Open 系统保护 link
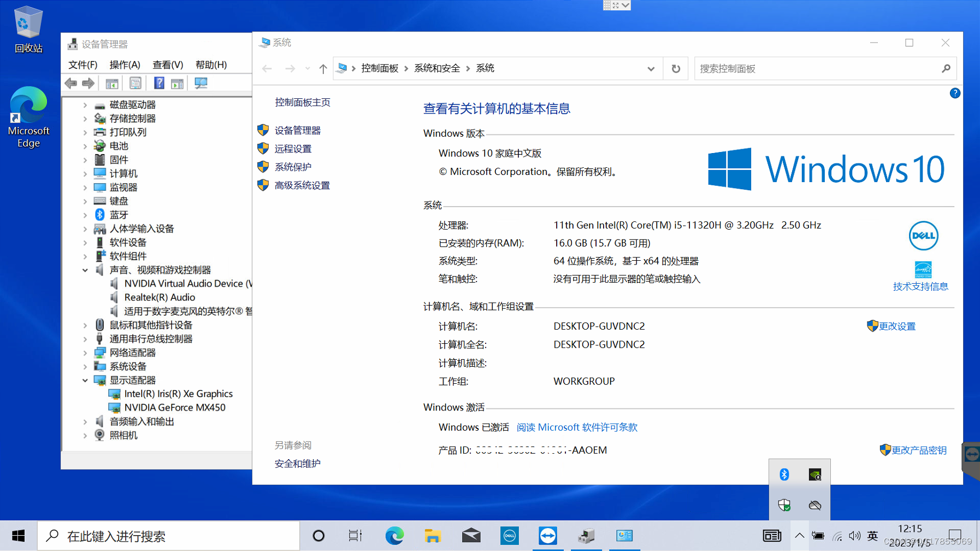The image size is (980, 551). tap(293, 167)
